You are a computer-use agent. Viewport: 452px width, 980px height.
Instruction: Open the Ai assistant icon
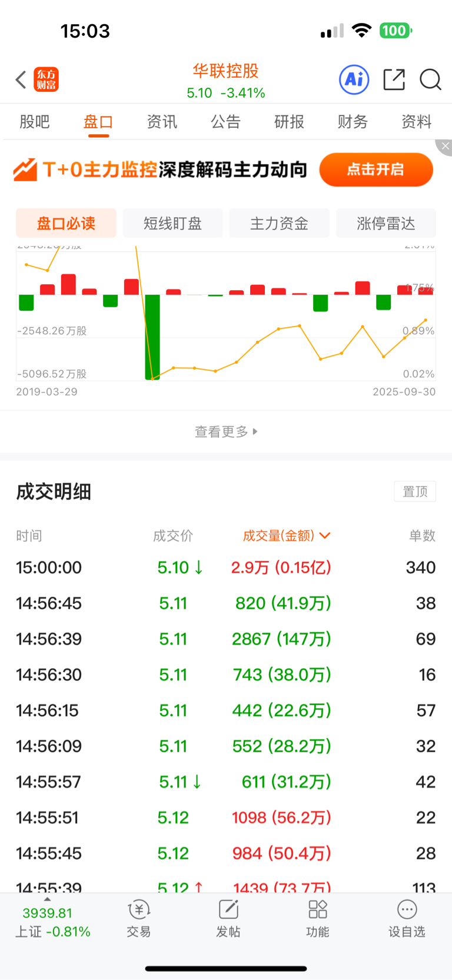tap(354, 79)
